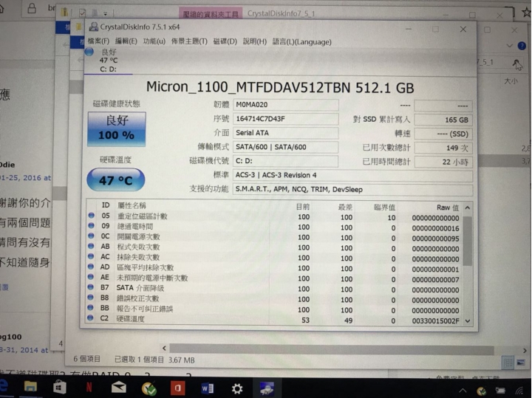Click the rotation rate value ---- (SSD)

click(x=443, y=134)
